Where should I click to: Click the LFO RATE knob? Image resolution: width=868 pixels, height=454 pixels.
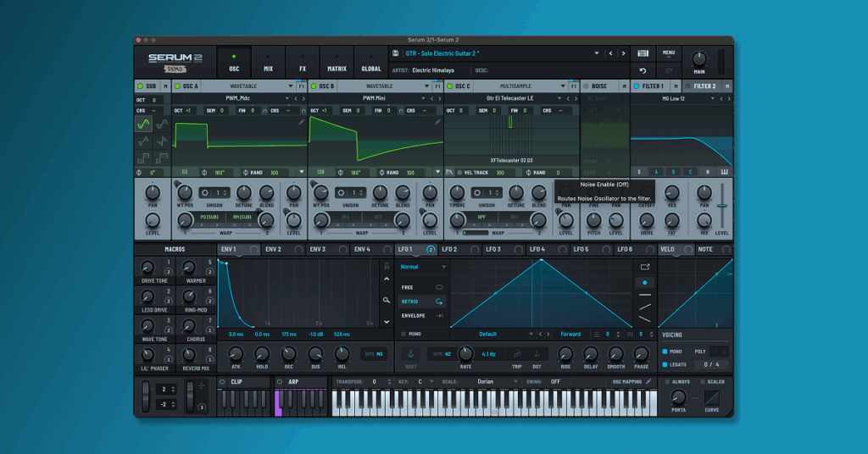[465, 353]
